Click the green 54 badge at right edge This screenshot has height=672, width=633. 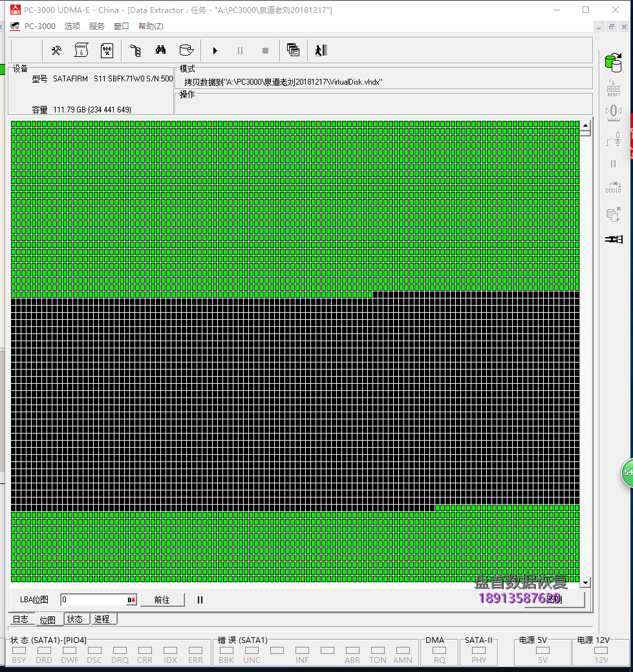(627, 472)
